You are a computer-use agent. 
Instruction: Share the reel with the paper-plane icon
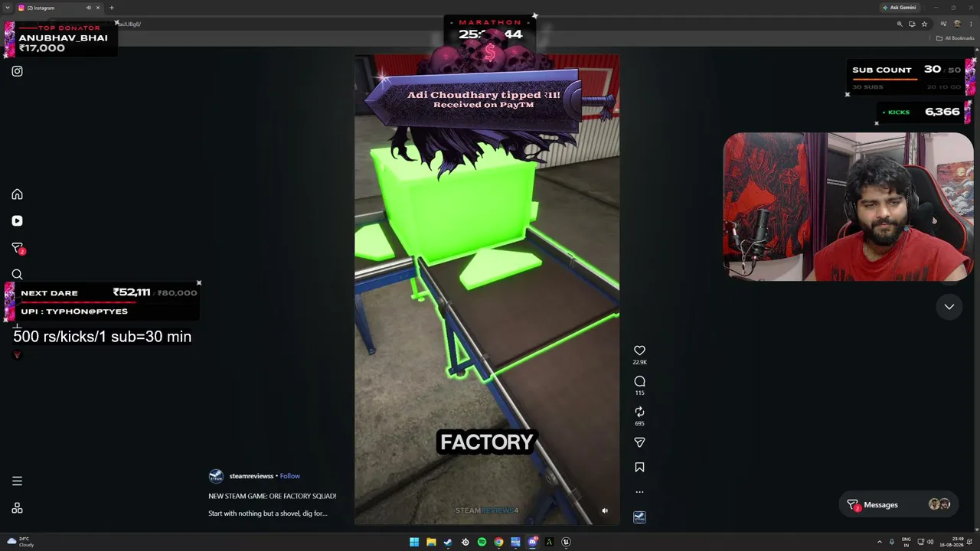(x=639, y=442)
